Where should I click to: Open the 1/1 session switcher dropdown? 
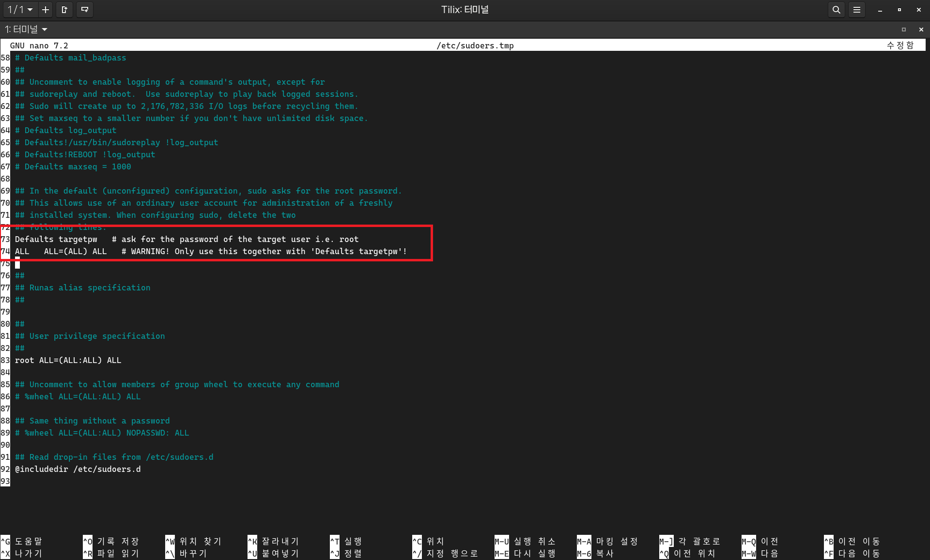[20, 10]
